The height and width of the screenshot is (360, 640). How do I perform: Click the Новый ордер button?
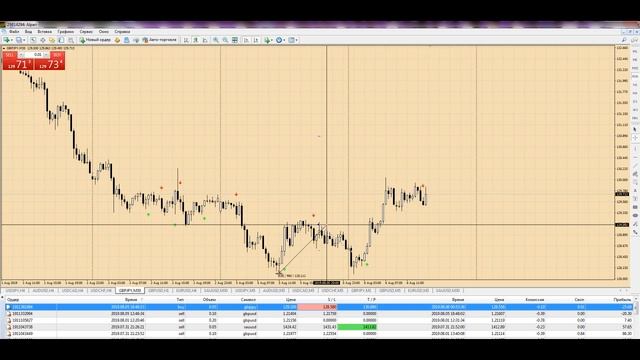click(95, 40)
